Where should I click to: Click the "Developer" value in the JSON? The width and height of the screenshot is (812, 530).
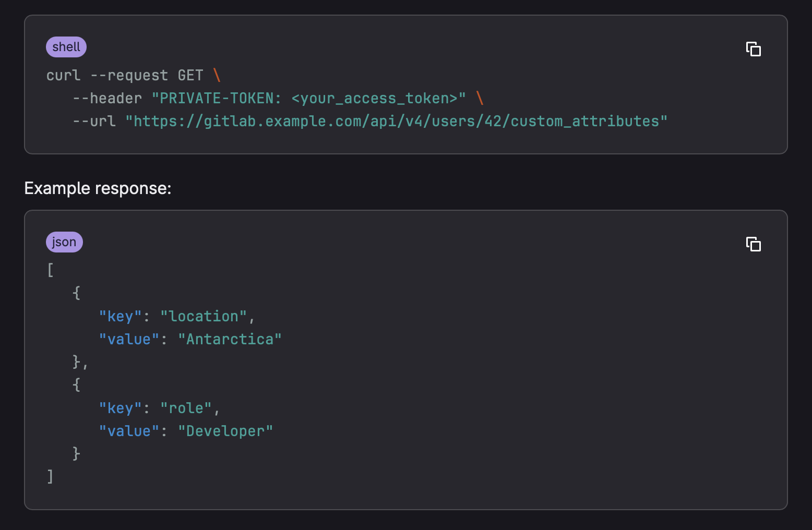(x=225, y=431)
